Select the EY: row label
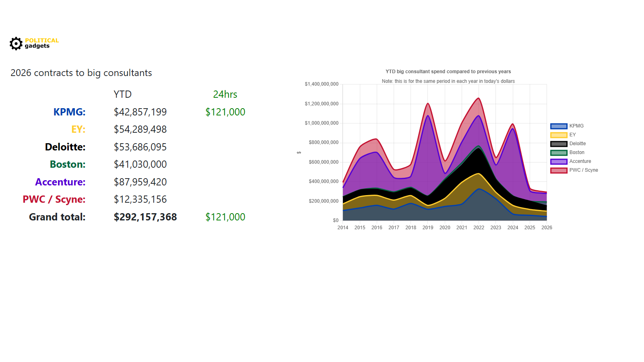This screenshot has height=362, width=644. click(x=78, y=129)
